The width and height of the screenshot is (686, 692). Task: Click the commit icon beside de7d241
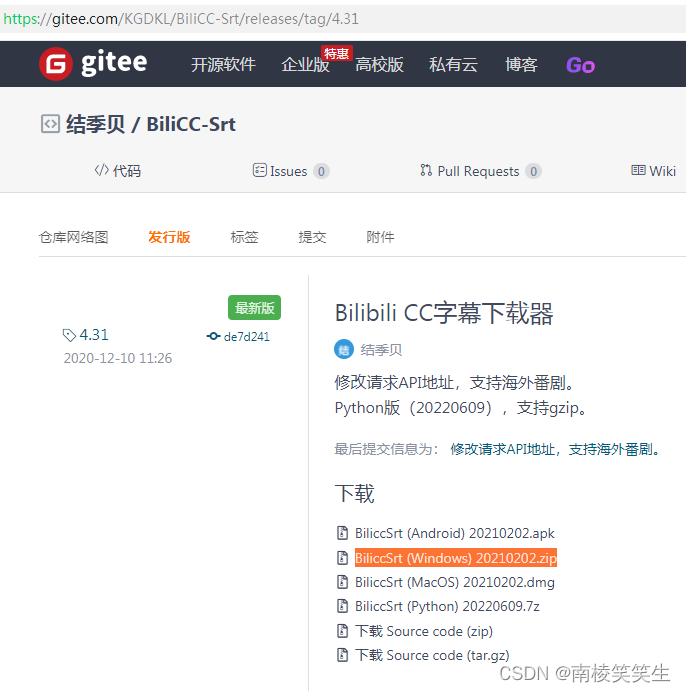tap(214, 336)
